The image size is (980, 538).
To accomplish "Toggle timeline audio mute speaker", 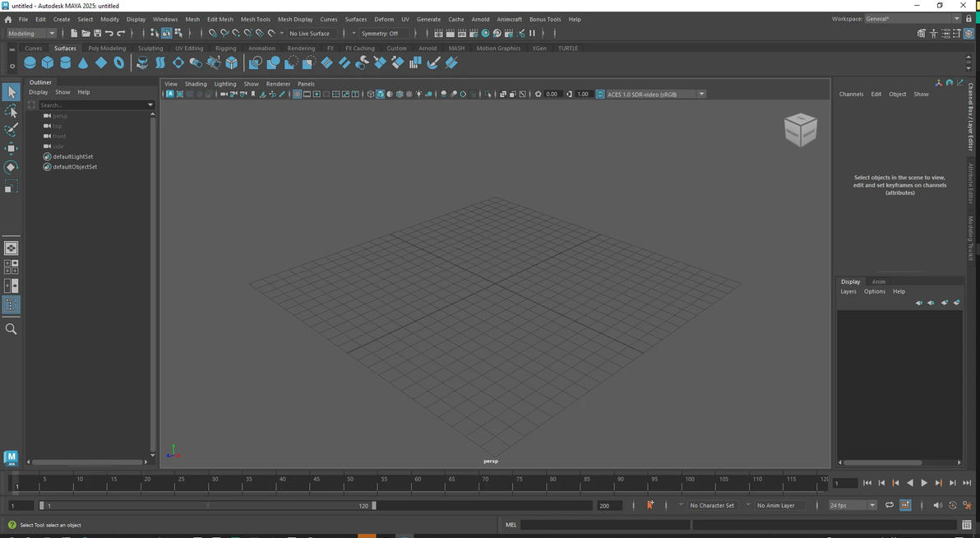I will coord(937,505).
